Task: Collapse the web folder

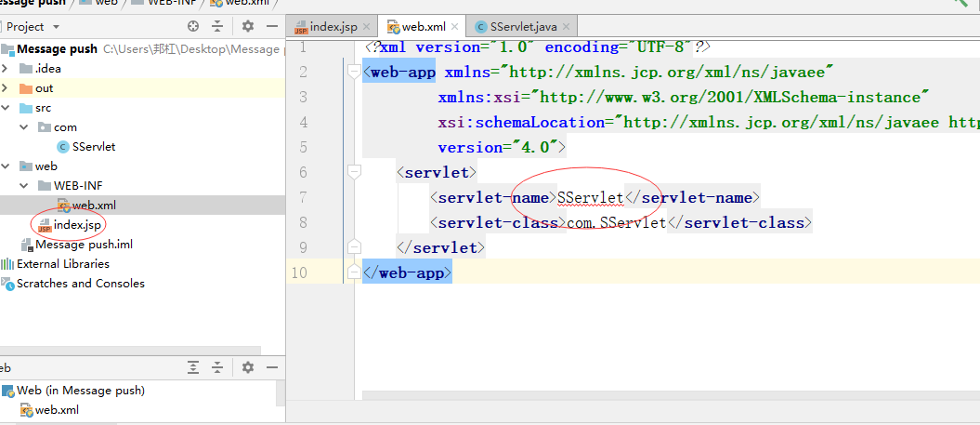Action: pos(5,166)
